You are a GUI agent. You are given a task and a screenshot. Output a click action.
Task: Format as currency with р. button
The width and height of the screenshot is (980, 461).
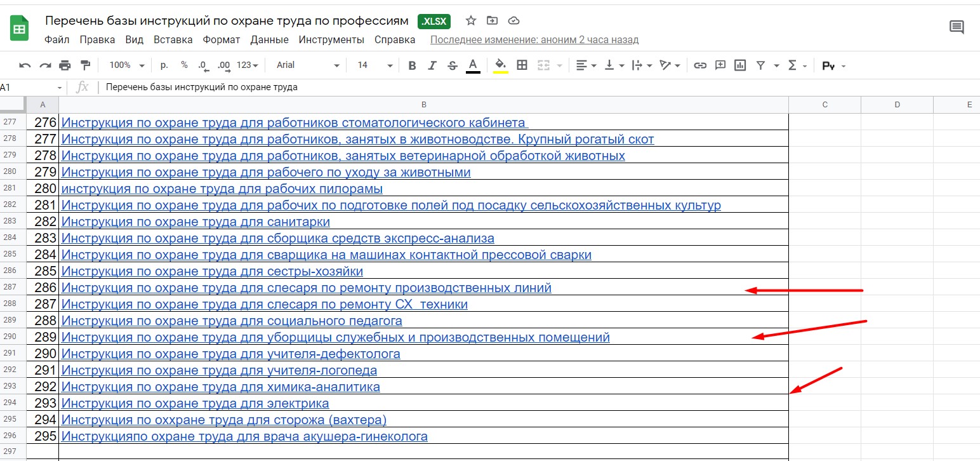[x=164, y=65]
